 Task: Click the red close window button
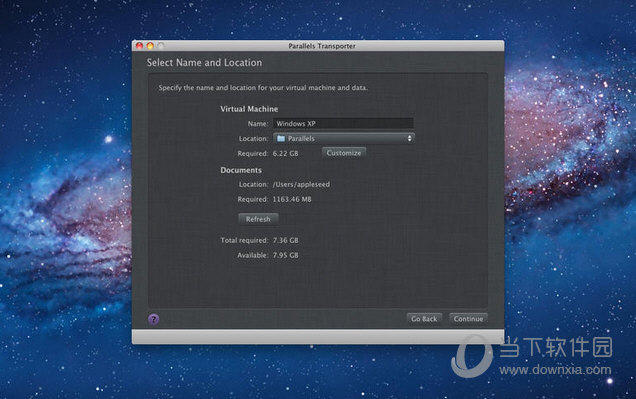tap(140, 46)
